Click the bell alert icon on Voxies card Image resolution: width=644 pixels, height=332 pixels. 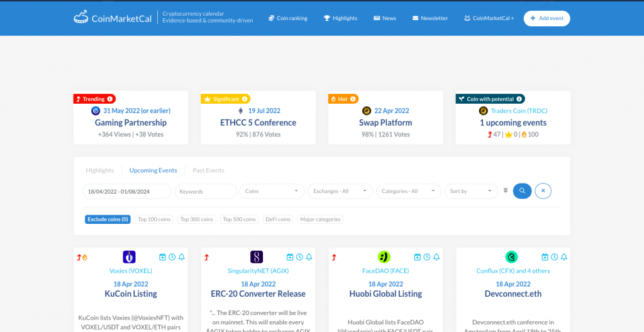[182, 257]
